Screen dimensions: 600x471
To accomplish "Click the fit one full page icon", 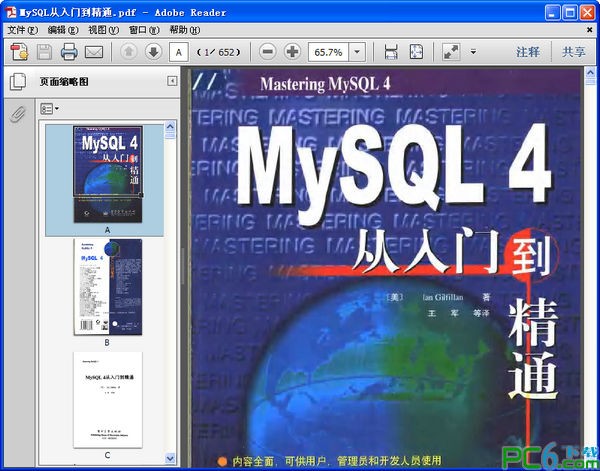I will (x=416, y=52).
